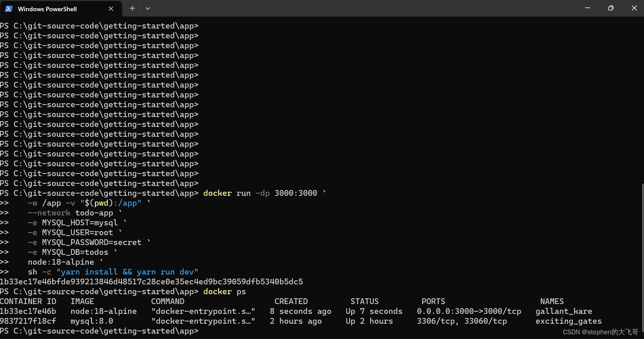Click the '--network todo-app' line
Screen dimensions: 644x339
point(75,213)
